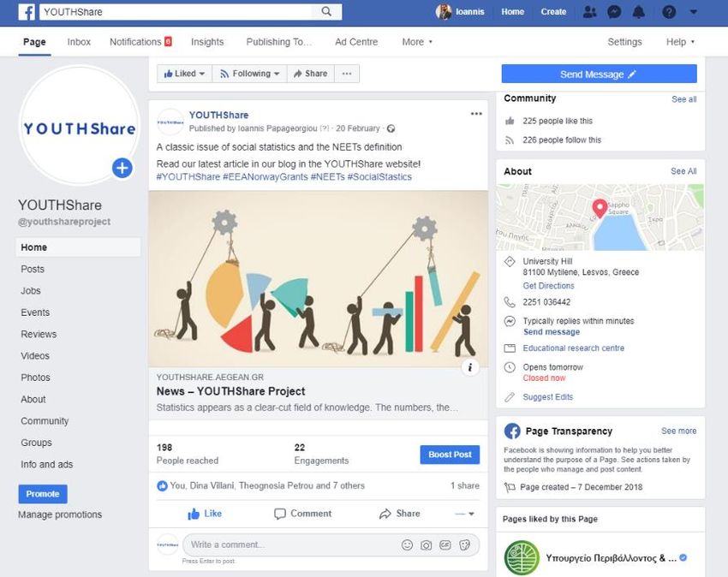
Task: Expand the More tab dropdown
Action: (417, 42)
